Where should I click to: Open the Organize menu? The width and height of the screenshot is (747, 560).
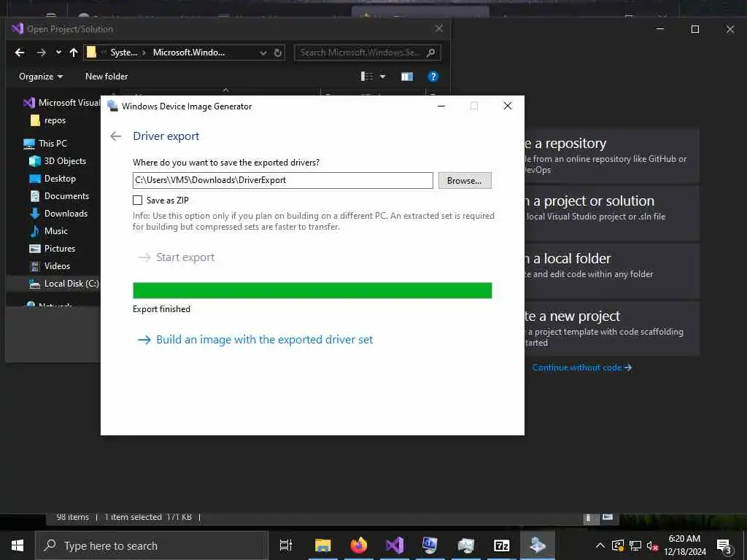point(41,77)
